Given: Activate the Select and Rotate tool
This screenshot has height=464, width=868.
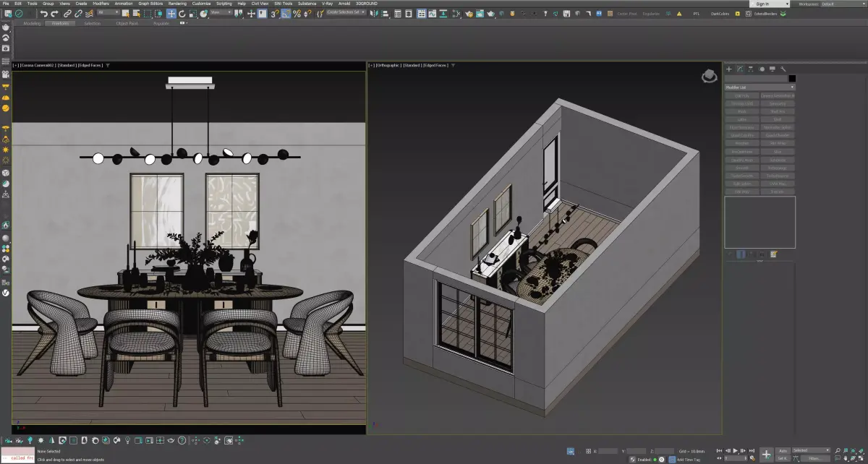Looking at the screenshot, I should click(182, 13).
